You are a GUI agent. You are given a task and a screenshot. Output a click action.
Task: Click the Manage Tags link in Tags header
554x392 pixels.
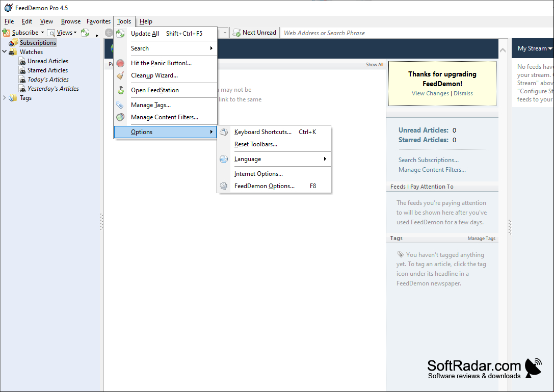pyautogui.click(x=481, y=239)
